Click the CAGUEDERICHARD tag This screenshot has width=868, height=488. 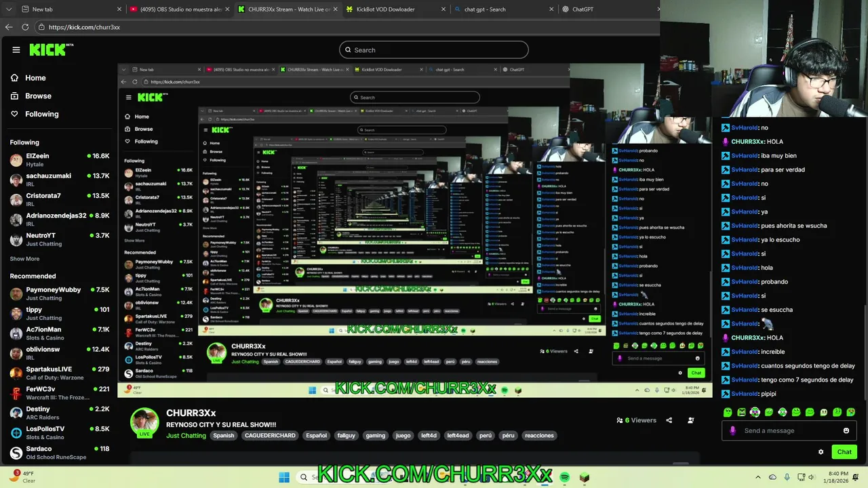click(x=270, y=436)
